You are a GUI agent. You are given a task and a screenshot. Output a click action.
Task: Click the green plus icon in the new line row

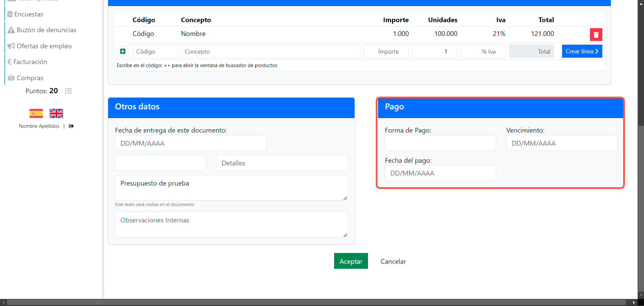123,51
